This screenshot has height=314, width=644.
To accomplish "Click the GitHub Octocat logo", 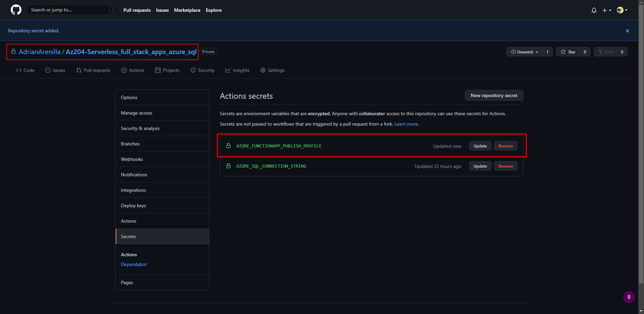I will (16, 10).
